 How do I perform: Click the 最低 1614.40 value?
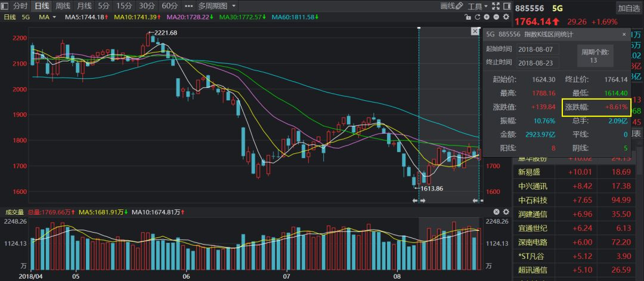(x=615, y=93)
